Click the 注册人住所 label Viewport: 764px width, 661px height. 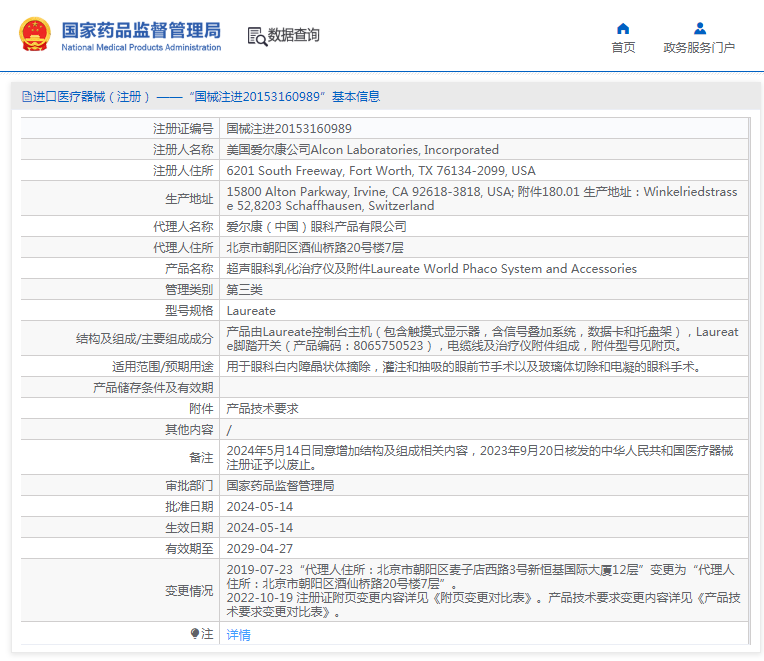click(183, 170)
